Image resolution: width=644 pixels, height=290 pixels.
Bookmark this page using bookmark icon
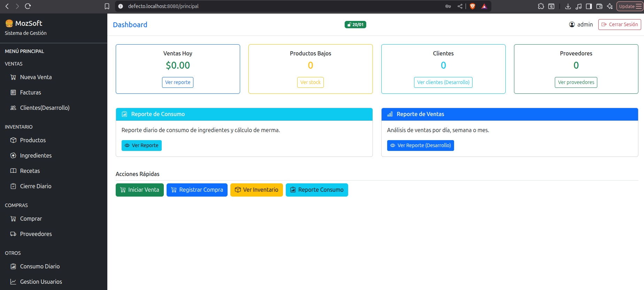pyautogui.click(x=107, y=6)
